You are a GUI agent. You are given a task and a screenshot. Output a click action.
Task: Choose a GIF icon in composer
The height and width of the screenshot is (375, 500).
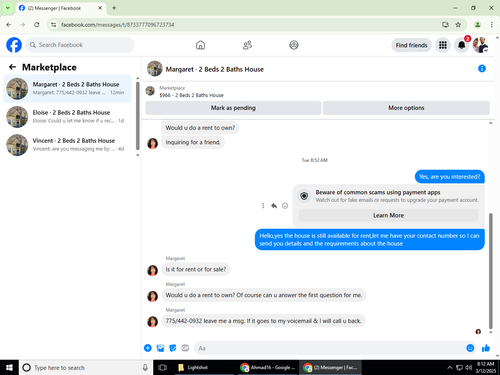click(185, 348)
